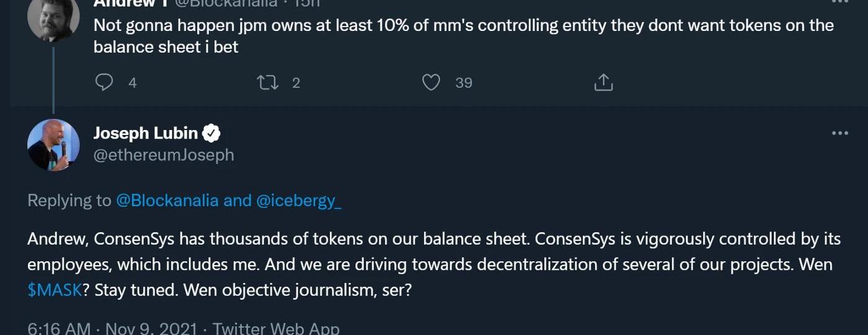Open the @ethereumJoseph handle
The width and height of the screenshot is (868, 335).
164,155
